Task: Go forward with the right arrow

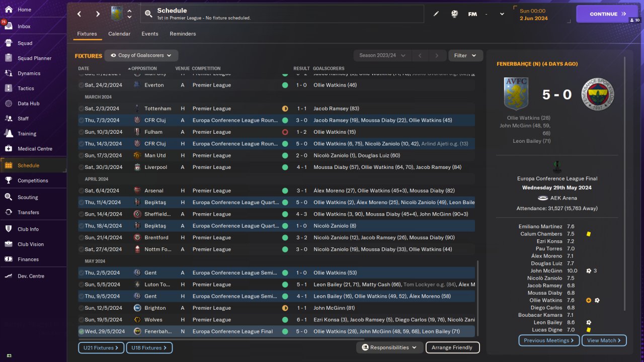Action: coord(98,14)
